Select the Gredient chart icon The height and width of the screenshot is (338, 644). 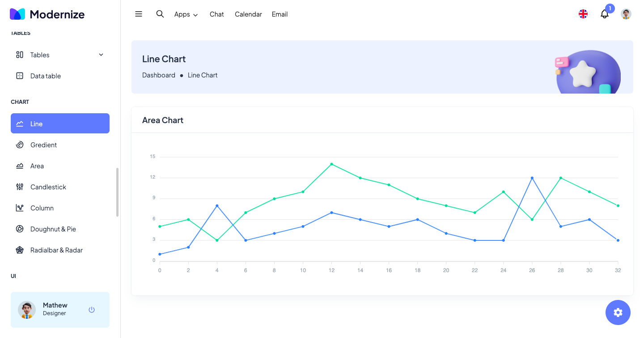click(x=20, y=145)
